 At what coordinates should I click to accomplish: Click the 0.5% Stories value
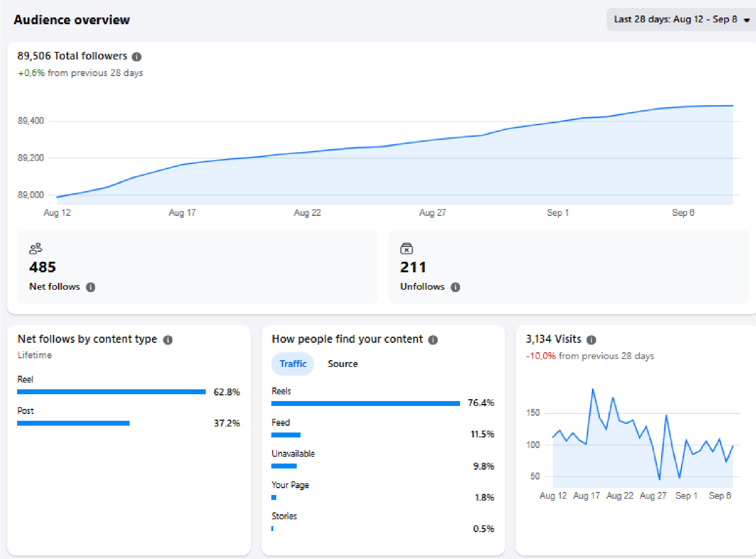pyautogui.click(x=484, y=529)
